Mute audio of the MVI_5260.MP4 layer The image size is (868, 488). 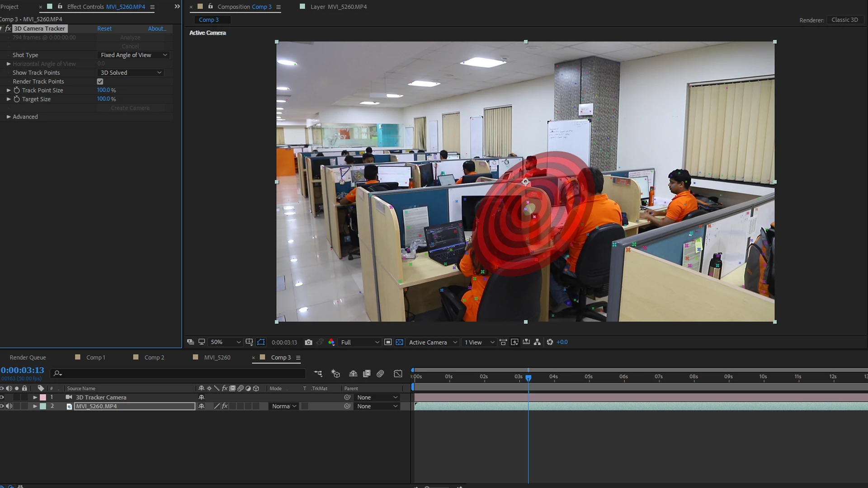(x=9, y=406)
